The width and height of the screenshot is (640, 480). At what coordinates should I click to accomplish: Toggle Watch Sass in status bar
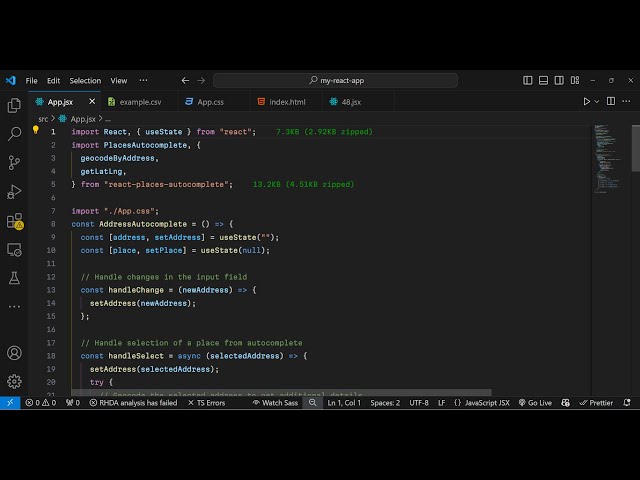(275, 403)
